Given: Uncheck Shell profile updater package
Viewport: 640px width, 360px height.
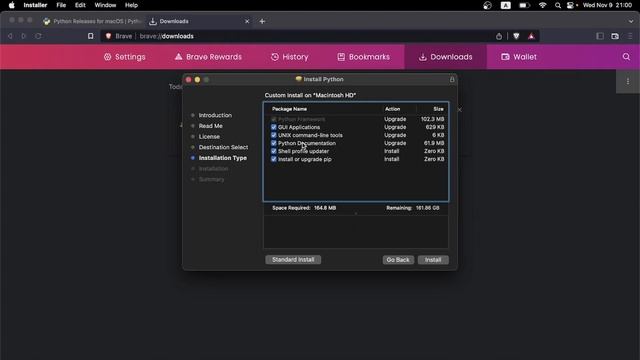Looking at the screenshot, I should 273,151.
